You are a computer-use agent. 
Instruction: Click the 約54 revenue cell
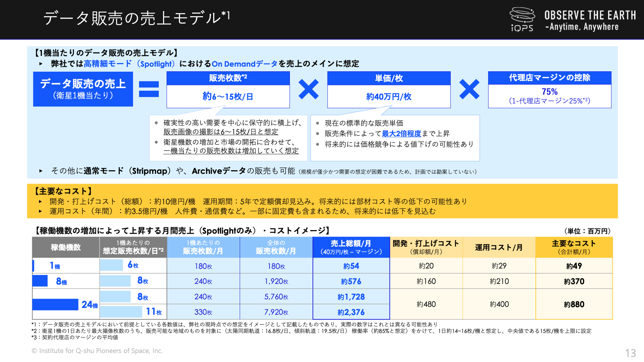pyautogui.click(x=351, y=266)
